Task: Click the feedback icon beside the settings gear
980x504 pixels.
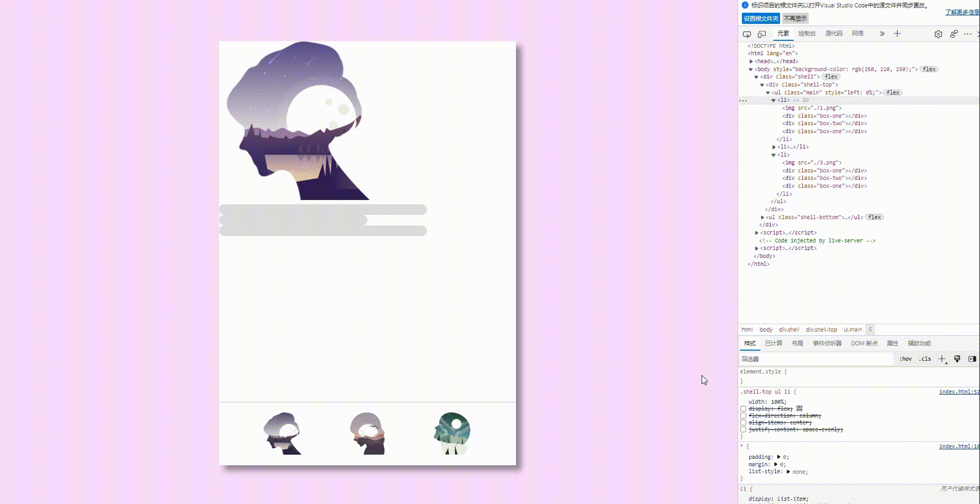Action: tap(953, 34)
